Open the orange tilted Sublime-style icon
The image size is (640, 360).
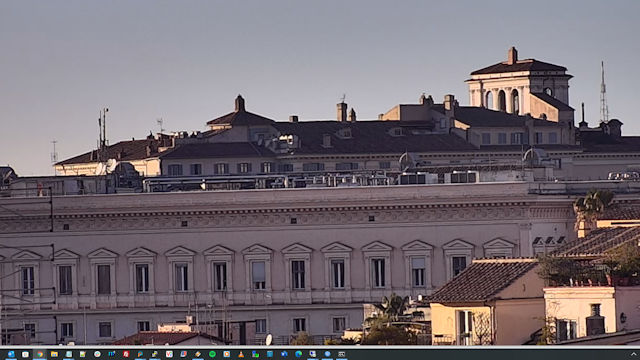point(198,354)
